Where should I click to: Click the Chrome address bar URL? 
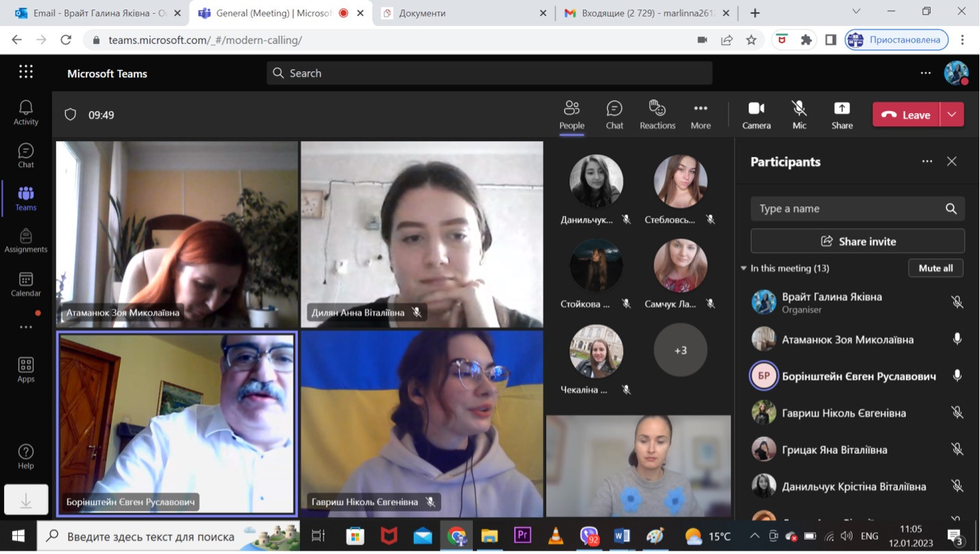click(x=206, y=40)
